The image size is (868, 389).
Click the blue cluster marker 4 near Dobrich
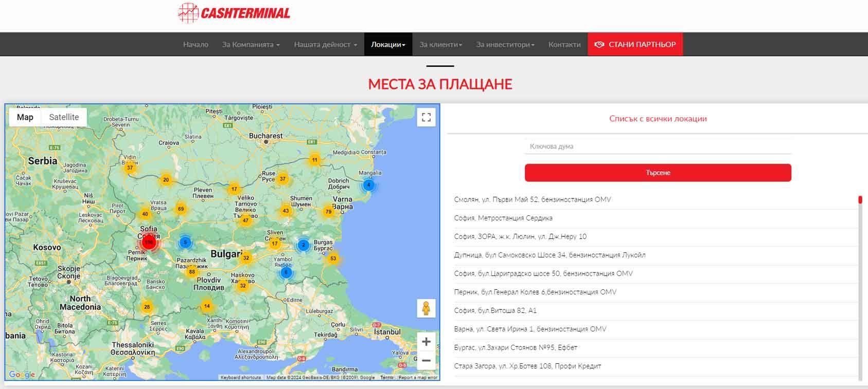[x=368, y=185]
